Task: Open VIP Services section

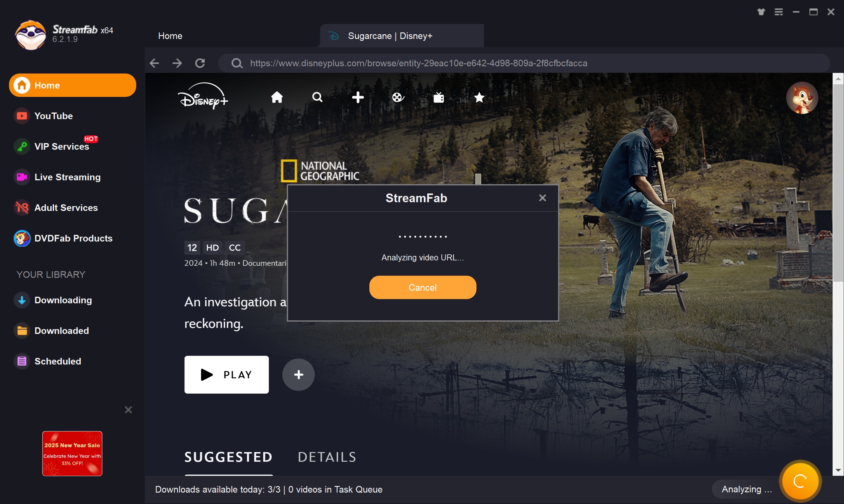Action: (x=61, y=146)
